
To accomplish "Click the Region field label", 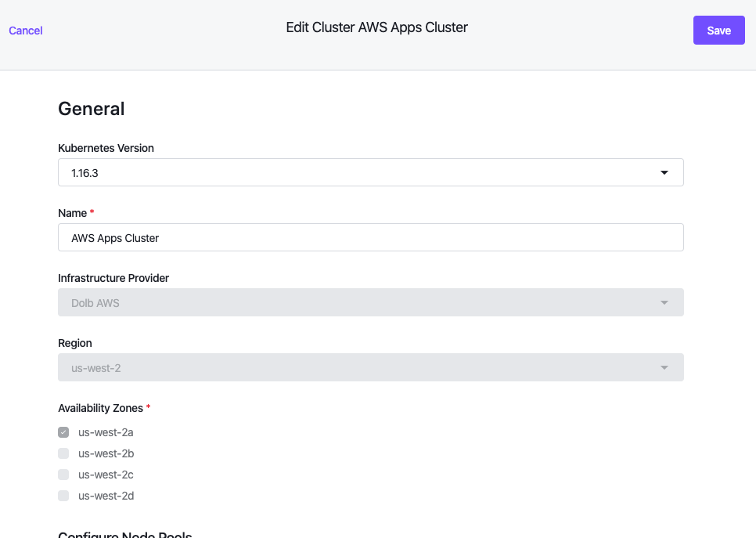I will click(74, 344).
